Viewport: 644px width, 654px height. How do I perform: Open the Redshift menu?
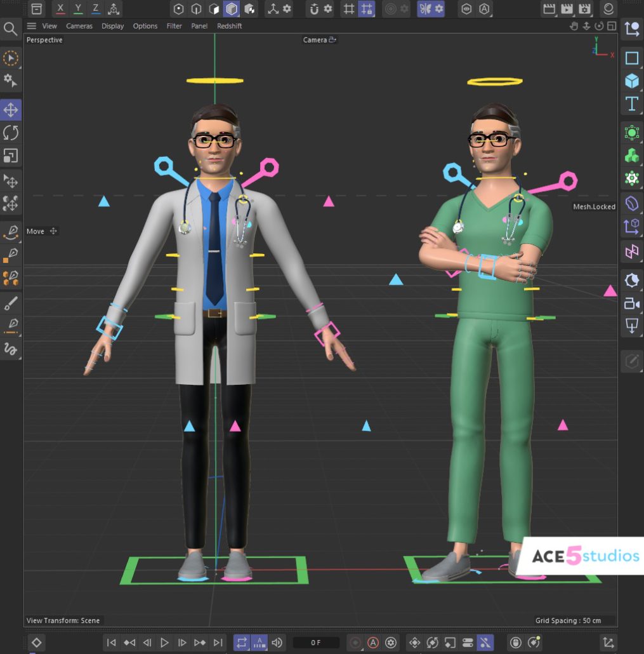(x=229, y=26)
